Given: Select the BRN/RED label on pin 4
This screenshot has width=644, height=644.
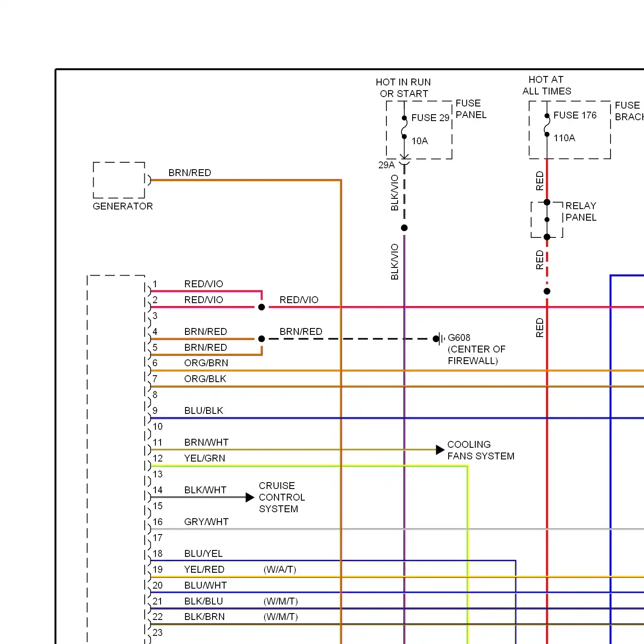Looking at the screenshot, I should pyautogui.click(x=206, y=331).
